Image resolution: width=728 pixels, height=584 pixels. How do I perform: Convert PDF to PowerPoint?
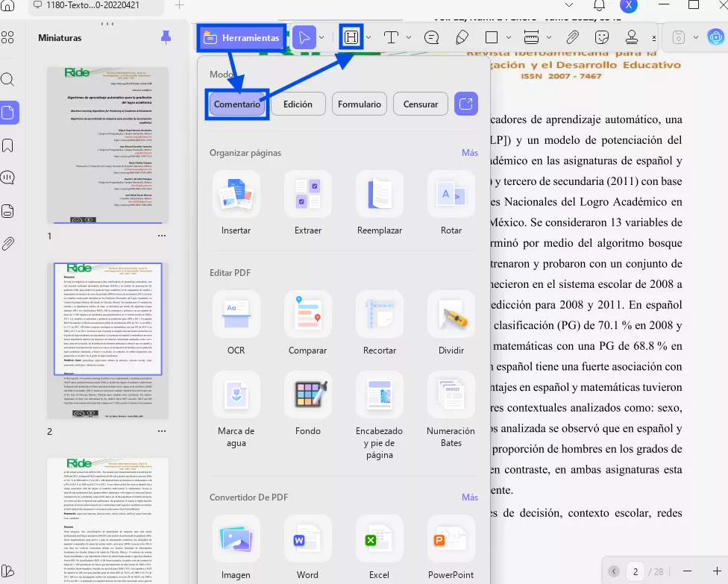tap(451, 547)
